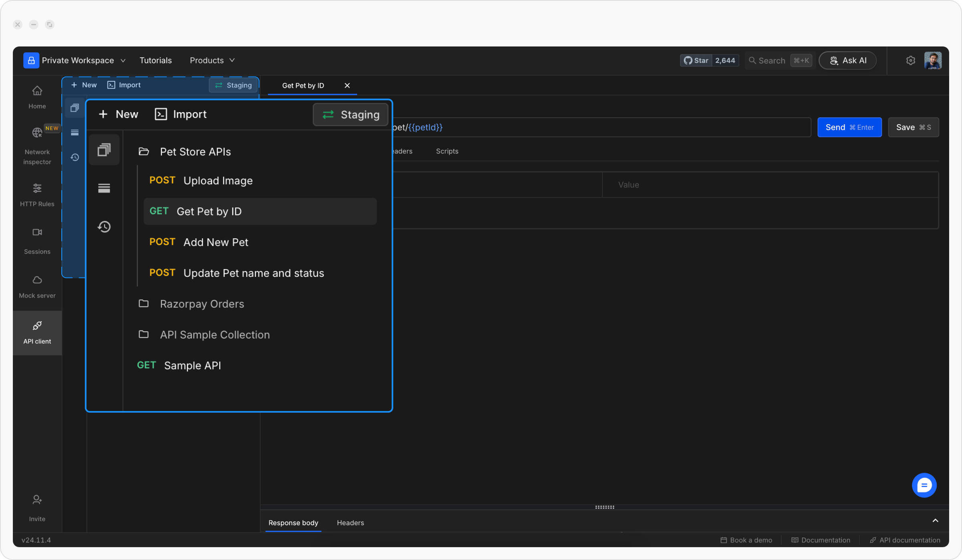Open the Products dropdown menu

pyautogui.click(x=212, y=60)
